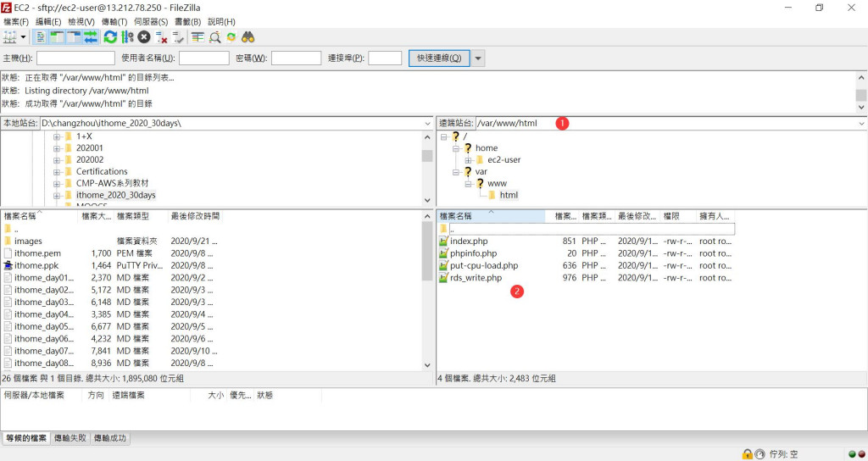Collapse the remote home tree node
The height and width of the screenshot is (461, 868).
[455, 148]
